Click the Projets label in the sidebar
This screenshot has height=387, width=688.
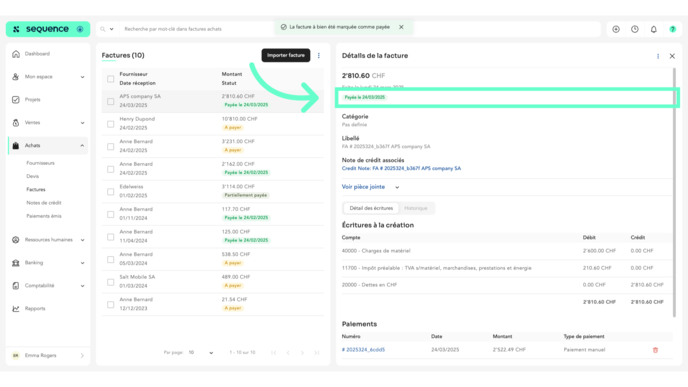pos(32,100)
